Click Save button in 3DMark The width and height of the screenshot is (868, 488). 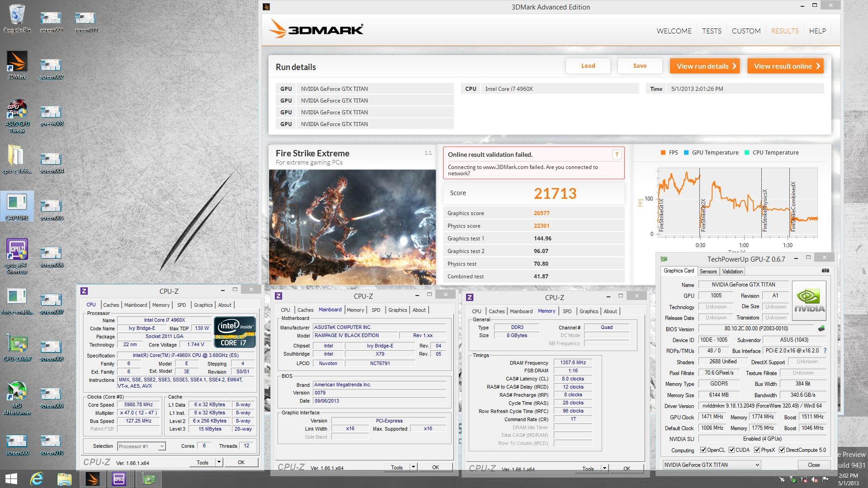640,66
